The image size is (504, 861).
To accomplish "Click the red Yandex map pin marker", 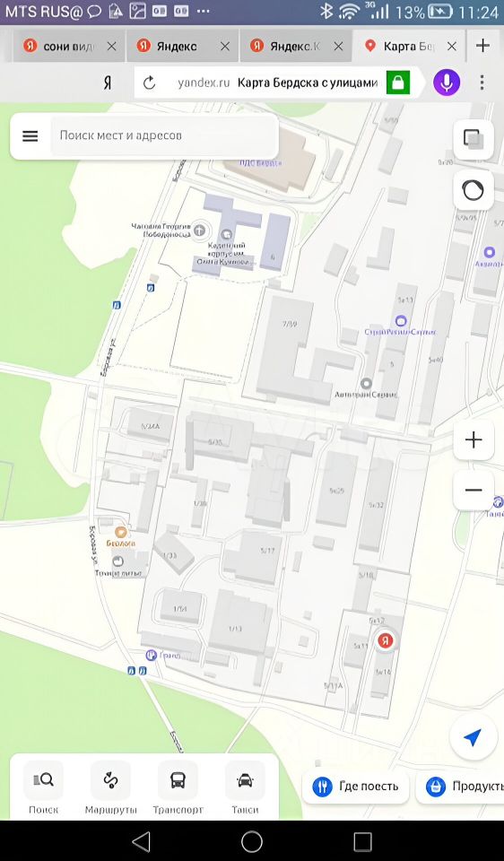I will [387, 640].
